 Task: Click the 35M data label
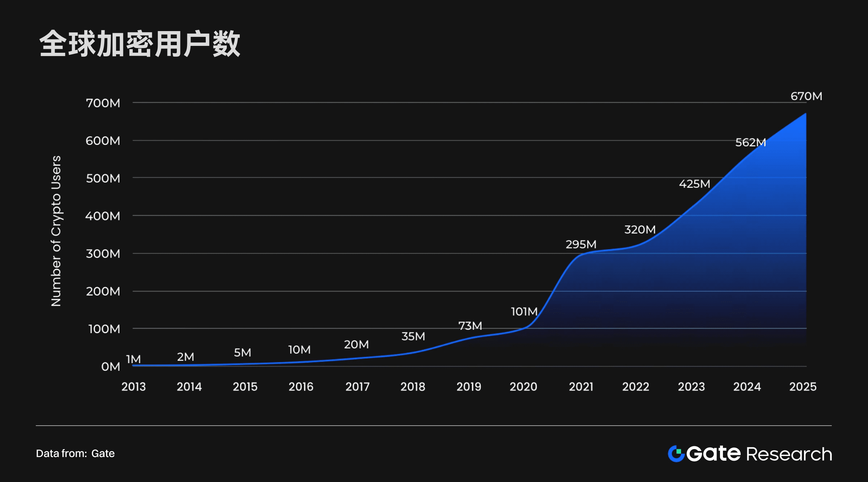(x=413, y=336)
